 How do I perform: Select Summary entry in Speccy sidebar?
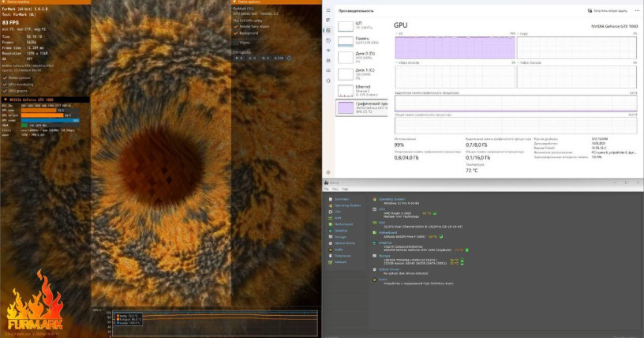[342, 199]
